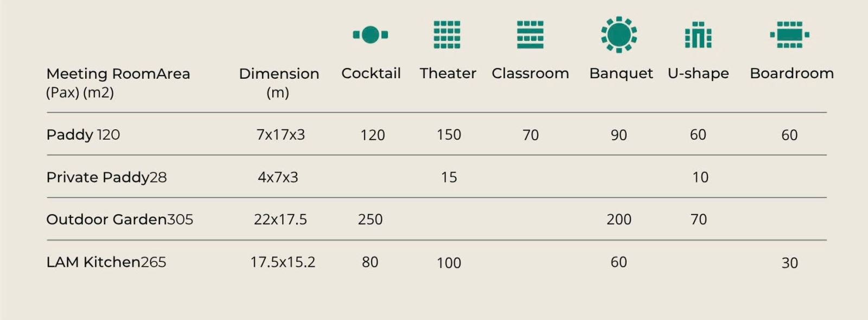Screen dimensions: 868x320
Task: Click LAM Kitchen's Boardroom capacity 30
Action: (x=789, y=263)
